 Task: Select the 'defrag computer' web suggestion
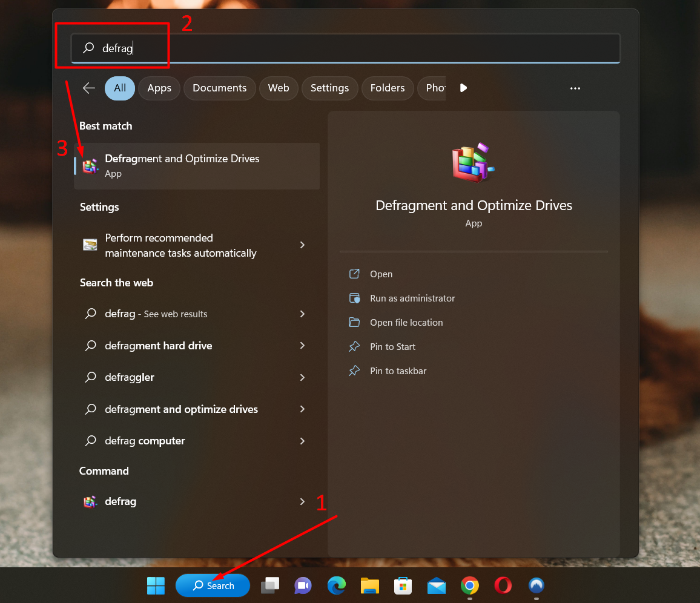(145, 441)
